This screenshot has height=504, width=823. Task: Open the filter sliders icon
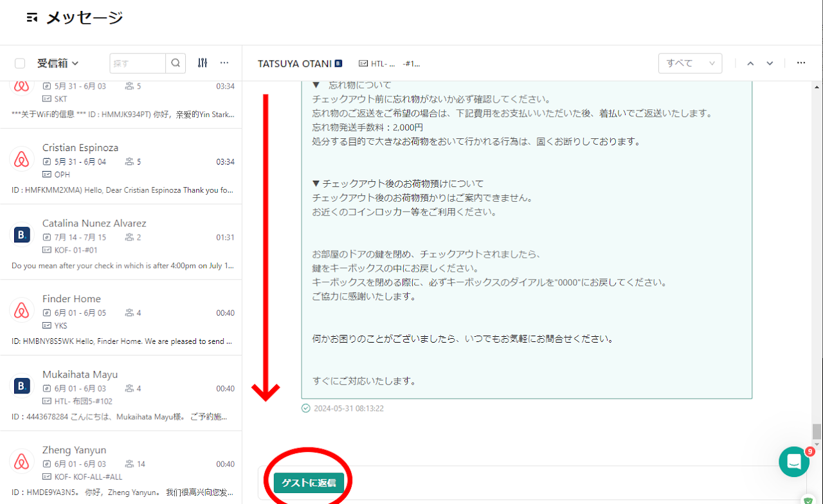click(x=203, y=63)
